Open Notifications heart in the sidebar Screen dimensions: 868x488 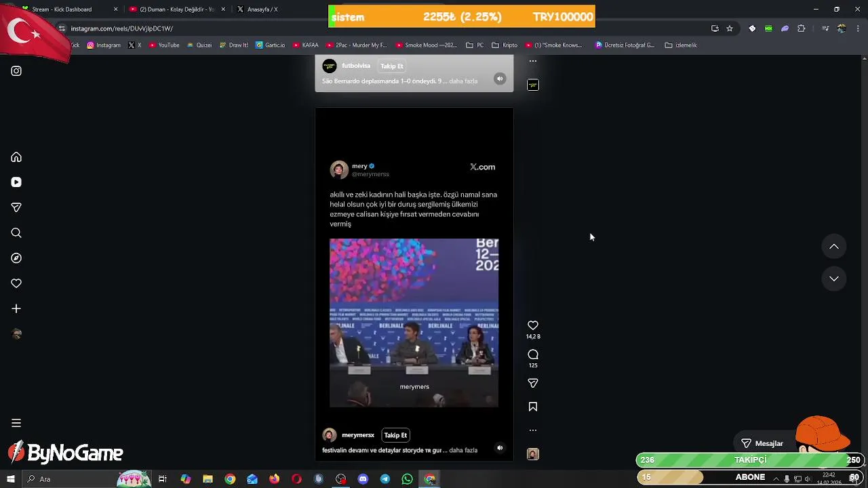16,283
